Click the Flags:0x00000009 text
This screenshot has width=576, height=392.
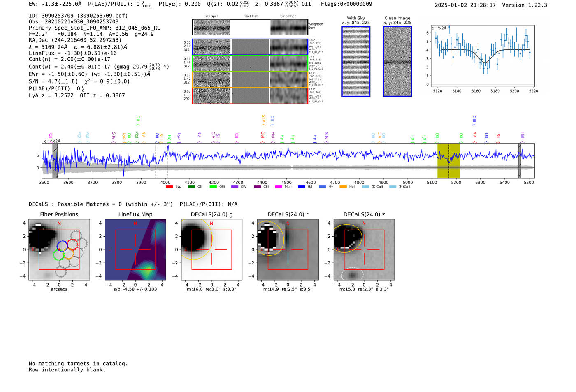click(346, 4)
